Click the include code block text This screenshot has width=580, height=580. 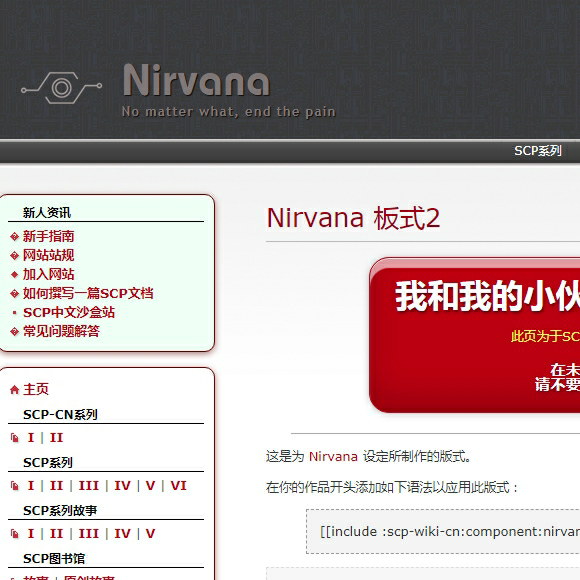pyautogui.click(x=450, y=532)
